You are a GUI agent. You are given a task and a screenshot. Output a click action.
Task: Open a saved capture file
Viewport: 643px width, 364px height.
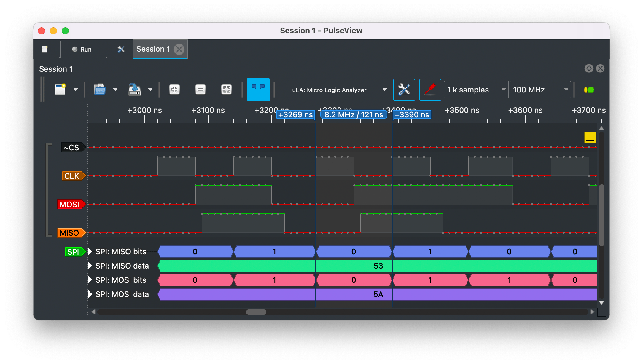click(99, 89)
